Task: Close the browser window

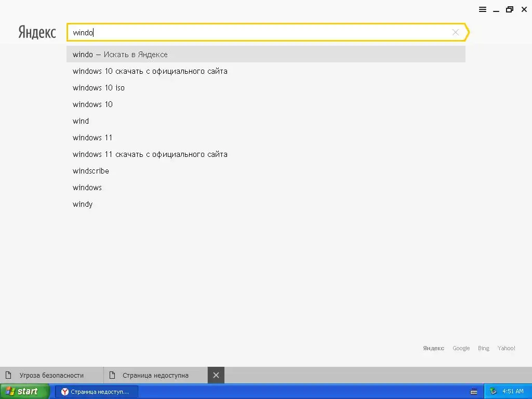Action: (x=524, y=9)
